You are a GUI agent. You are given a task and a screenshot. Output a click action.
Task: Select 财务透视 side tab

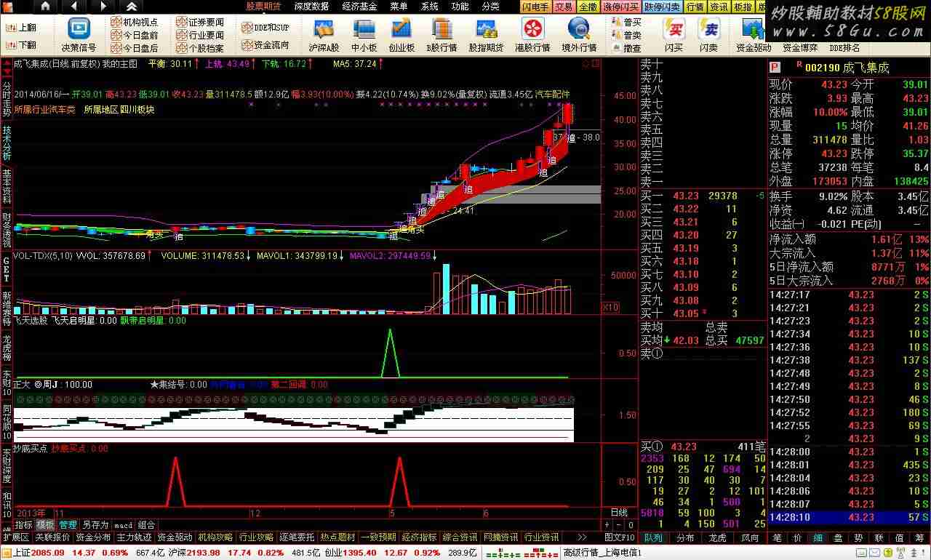7,231
